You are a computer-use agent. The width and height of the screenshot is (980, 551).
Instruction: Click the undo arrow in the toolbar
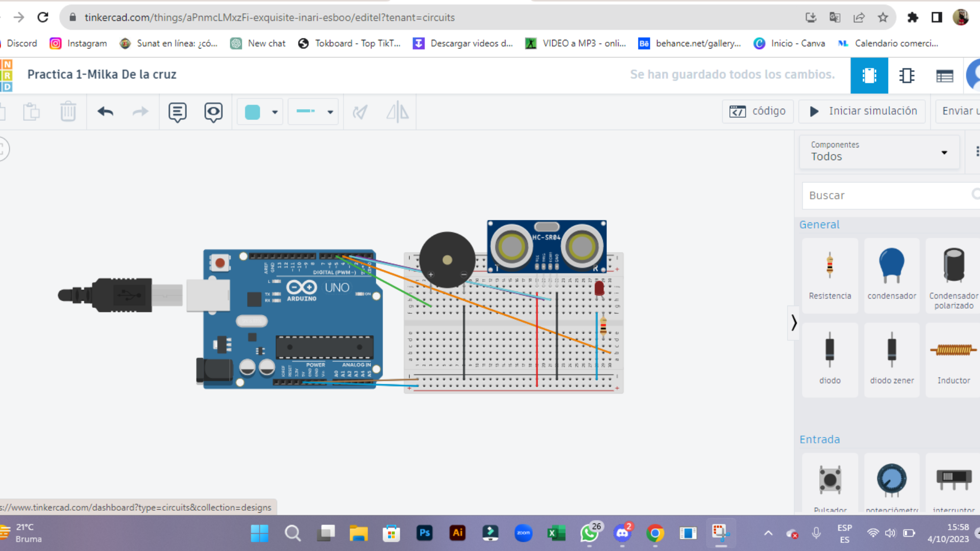coord(105,111)
